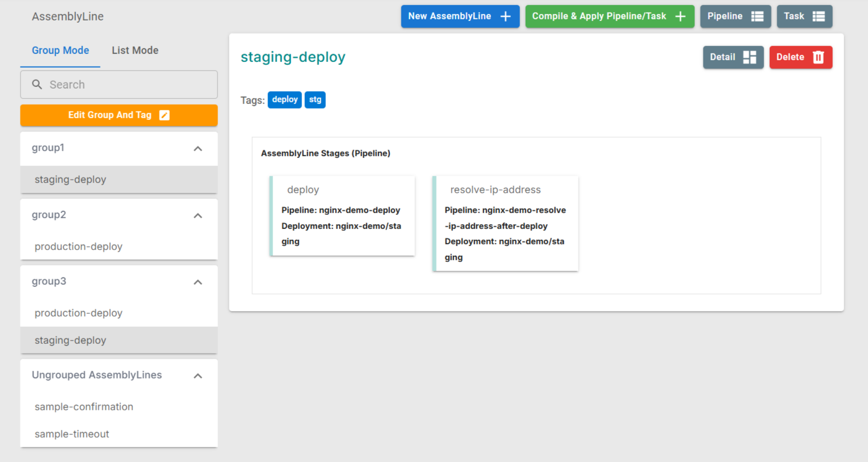
Task: Switch to List Mode tab
Action: pos(135,51)
